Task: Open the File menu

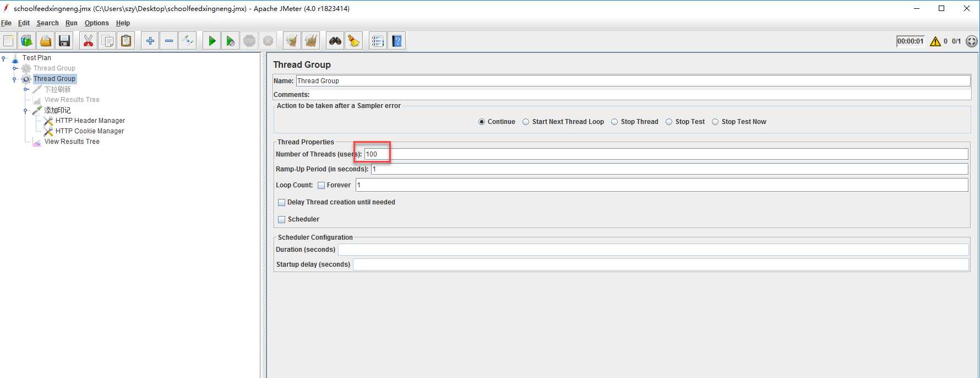Action: coord(6,23)
